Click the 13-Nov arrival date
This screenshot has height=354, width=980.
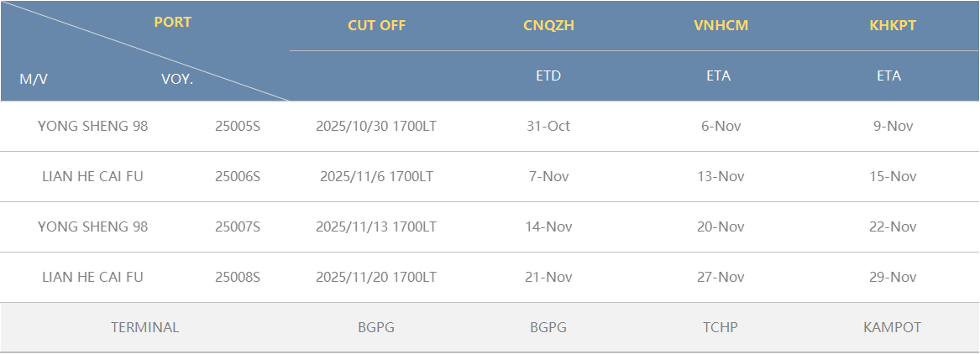721,177
